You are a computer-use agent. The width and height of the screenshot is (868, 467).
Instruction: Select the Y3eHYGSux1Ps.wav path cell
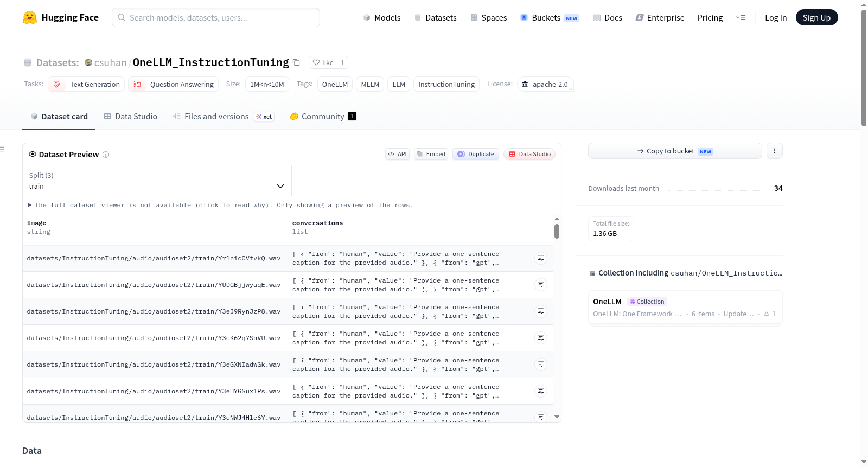click(x=155, y=391)
